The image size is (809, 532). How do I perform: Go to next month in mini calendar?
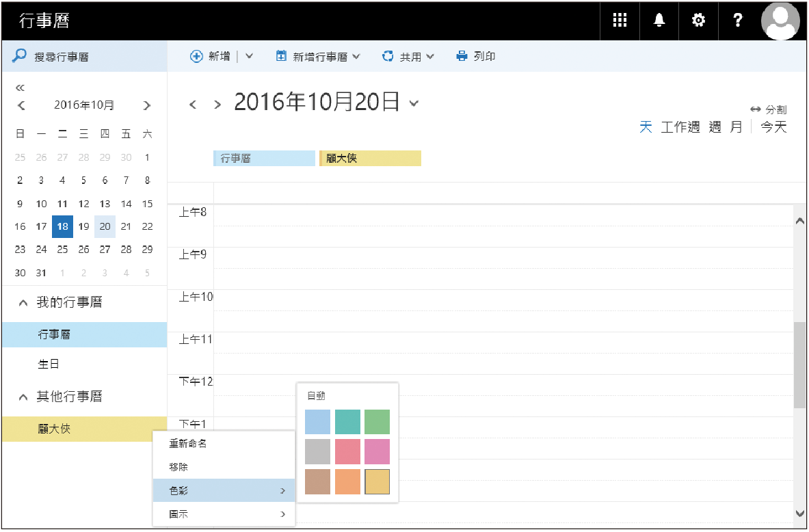tap(147, 105)
